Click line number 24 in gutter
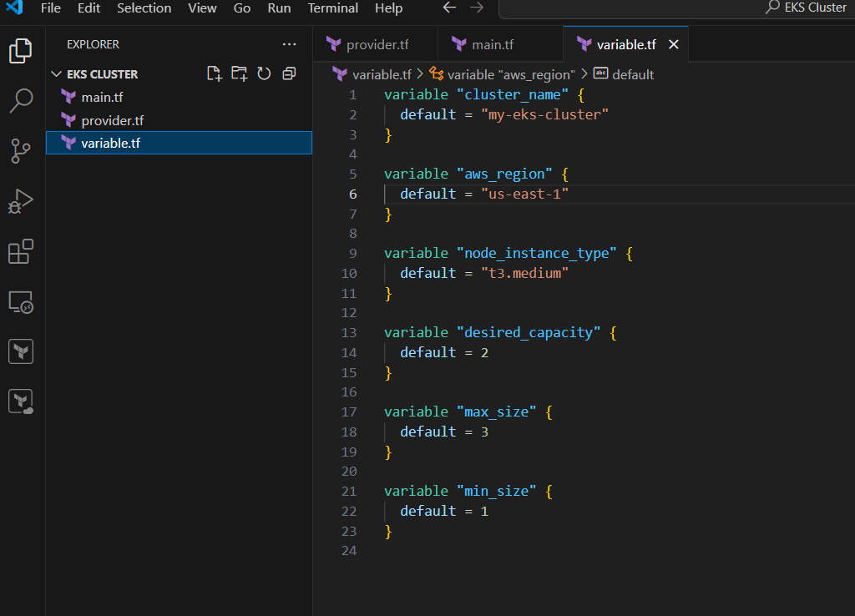This screenshot has height=616, width=855. point(349,551)
